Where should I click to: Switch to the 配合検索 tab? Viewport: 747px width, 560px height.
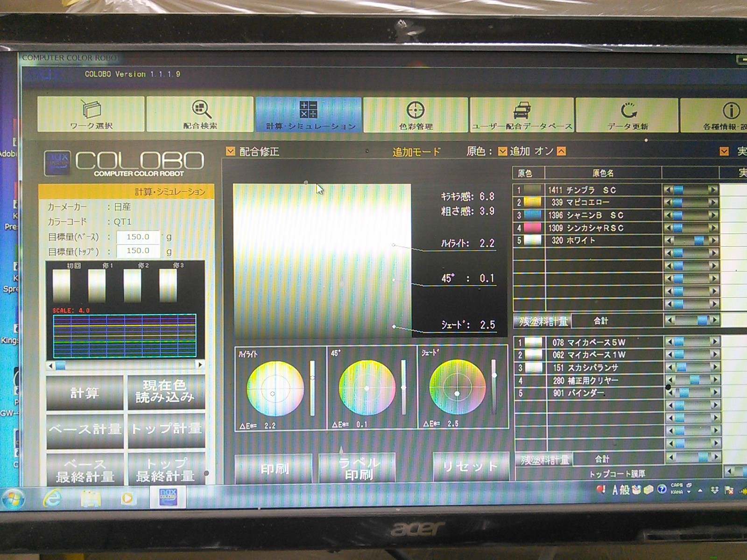click(x=200, y=114)
